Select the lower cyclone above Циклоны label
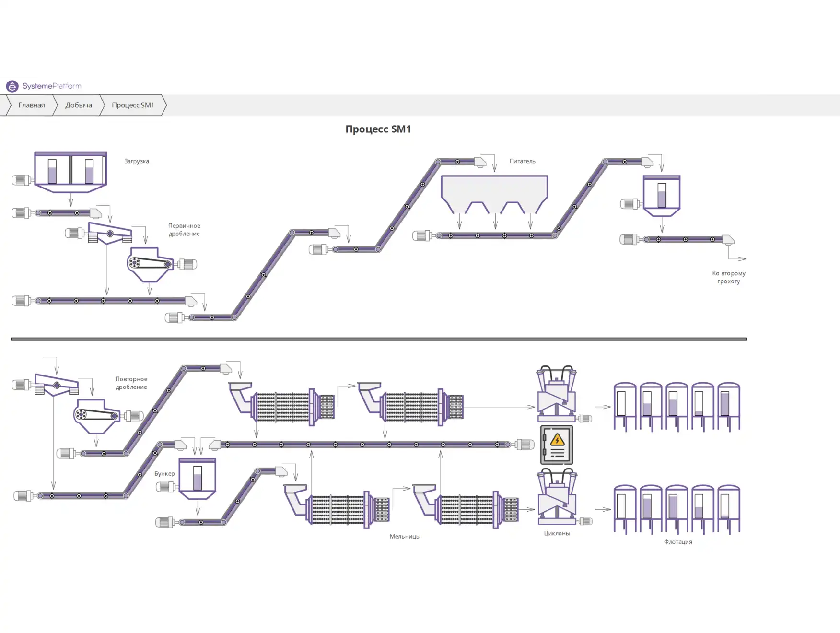Screen dimensions: 840x633 (x=557, y=497)
